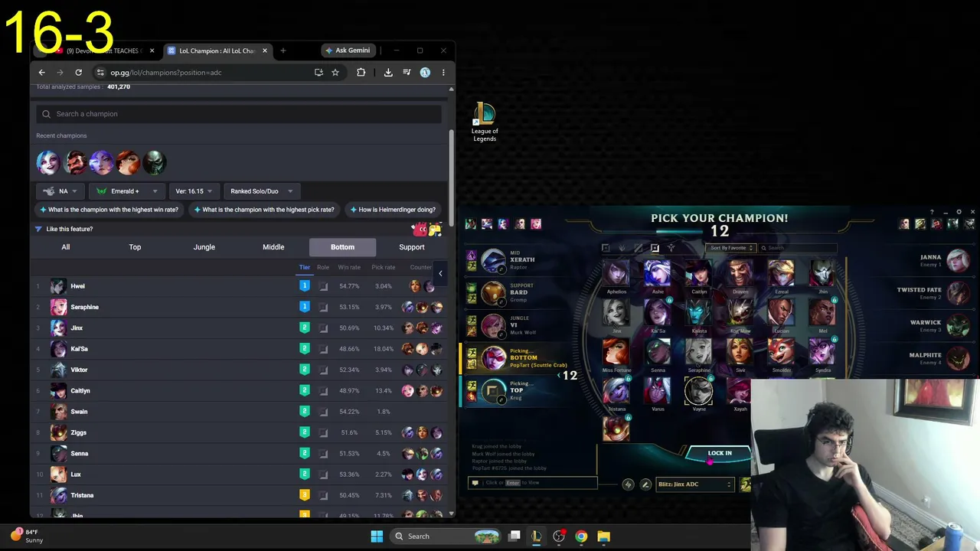Pick Xayah in the champion grid
980x551 pixels.
pyautogui.click(x=740, y=391)
